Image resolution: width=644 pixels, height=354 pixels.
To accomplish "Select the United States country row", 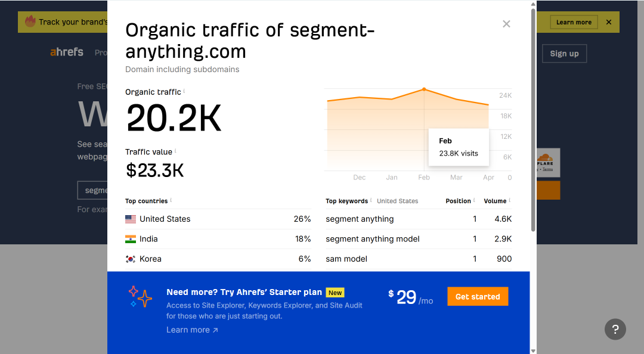I will (x=218, y=219).
